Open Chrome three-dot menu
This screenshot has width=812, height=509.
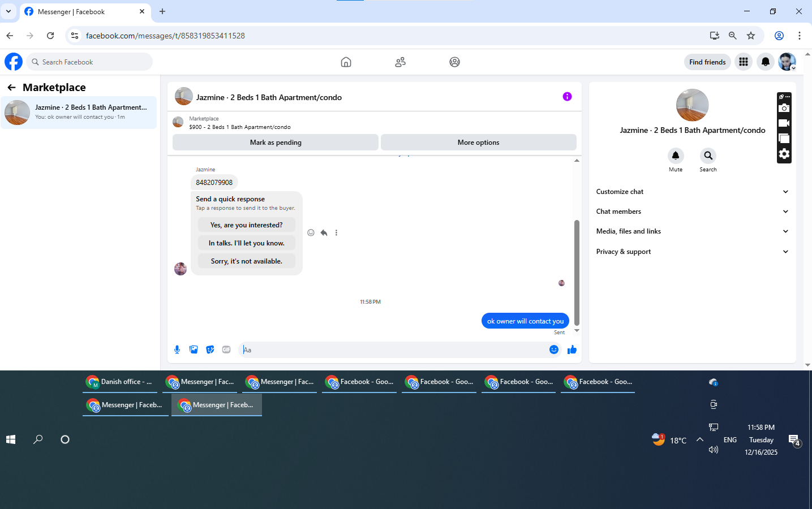pyautogui.click(x=800, y=36)
